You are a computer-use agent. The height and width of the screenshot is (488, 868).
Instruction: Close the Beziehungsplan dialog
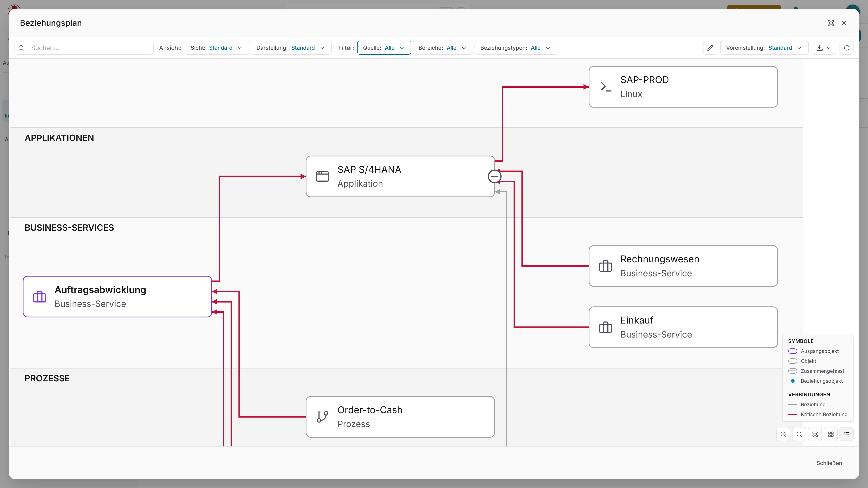click(844, 23)
